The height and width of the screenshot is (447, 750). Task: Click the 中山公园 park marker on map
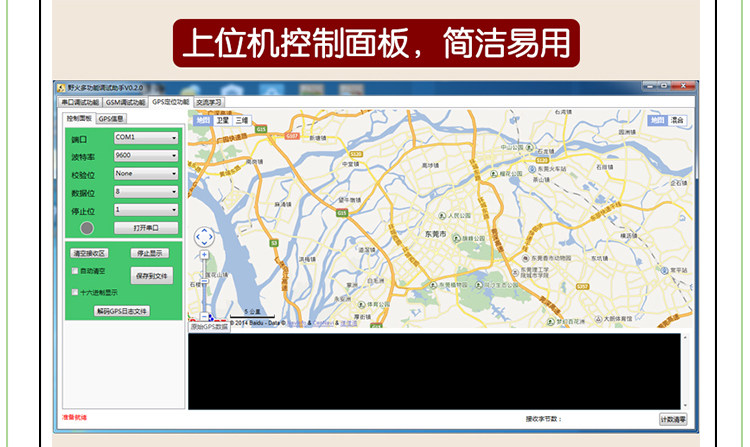[529, 147]
